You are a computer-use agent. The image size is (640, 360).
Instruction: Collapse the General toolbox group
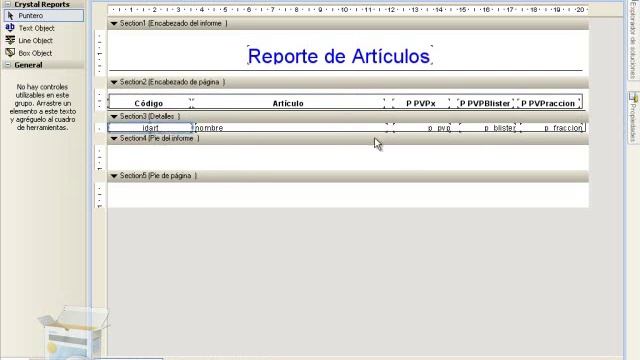point(8,65)
